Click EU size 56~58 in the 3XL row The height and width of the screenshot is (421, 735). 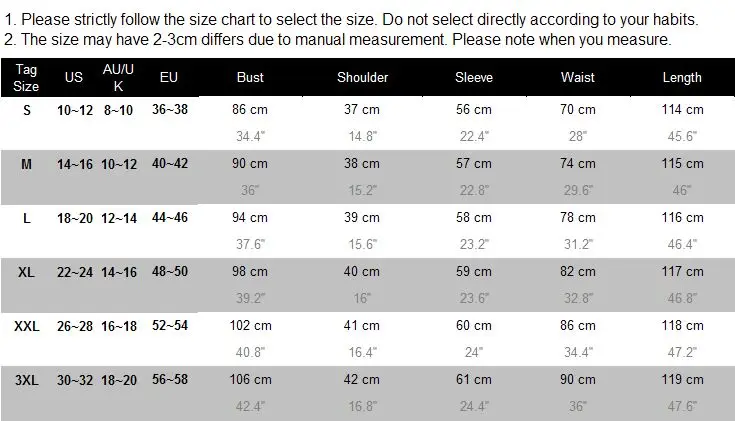point(170,379)
